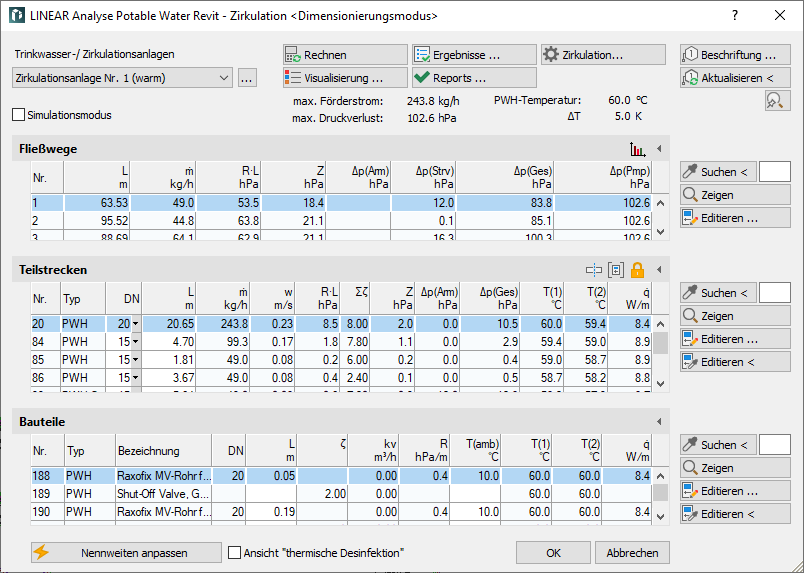Click Editieren < in Teilstrecken panel
804x573 pixels.
click(735, 362)
